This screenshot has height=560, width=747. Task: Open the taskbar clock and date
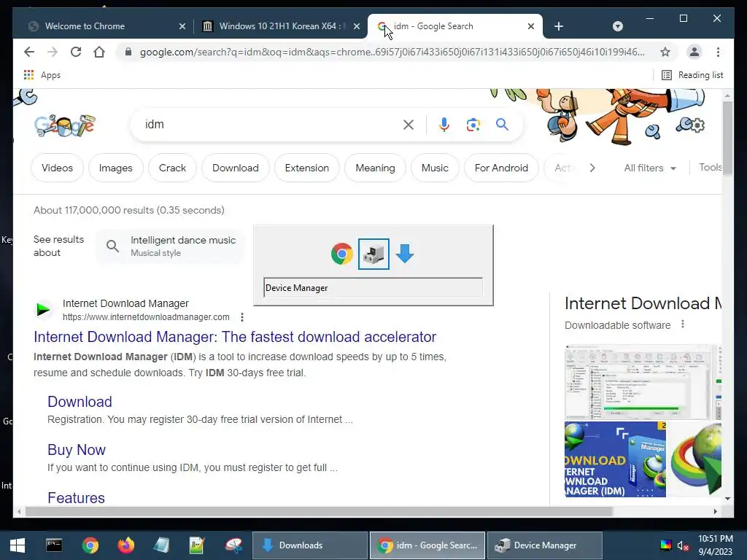click(x=716, y=545)
